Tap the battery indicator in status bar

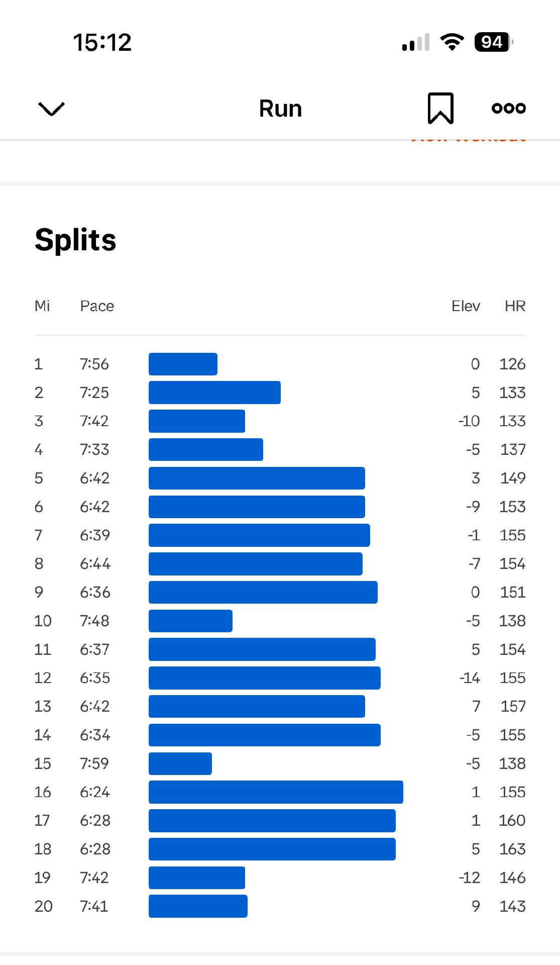click(493, 42)
